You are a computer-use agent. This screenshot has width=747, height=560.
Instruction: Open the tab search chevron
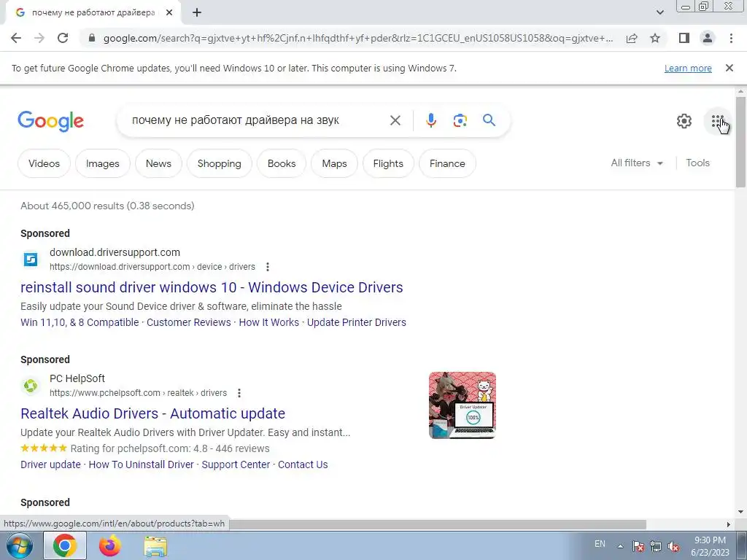click(x=659, y=13)
